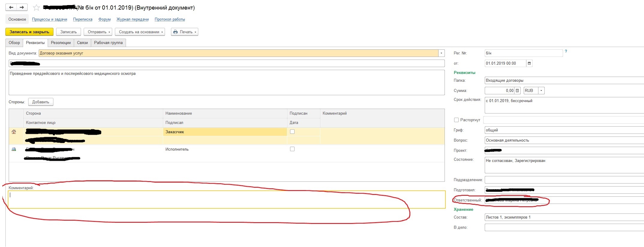Switch to the Резолюции tab
Image resolution: width=644 pixels, height=247 pixels.
coord(61,43)
